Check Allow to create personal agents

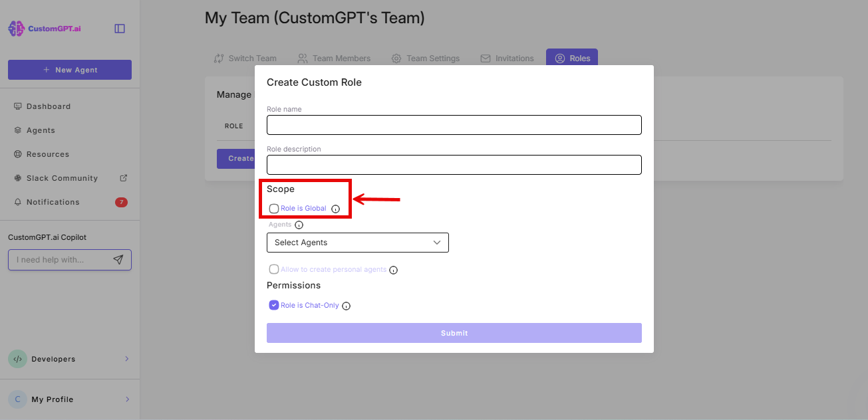pyautogui.click(x=273, y=269)
